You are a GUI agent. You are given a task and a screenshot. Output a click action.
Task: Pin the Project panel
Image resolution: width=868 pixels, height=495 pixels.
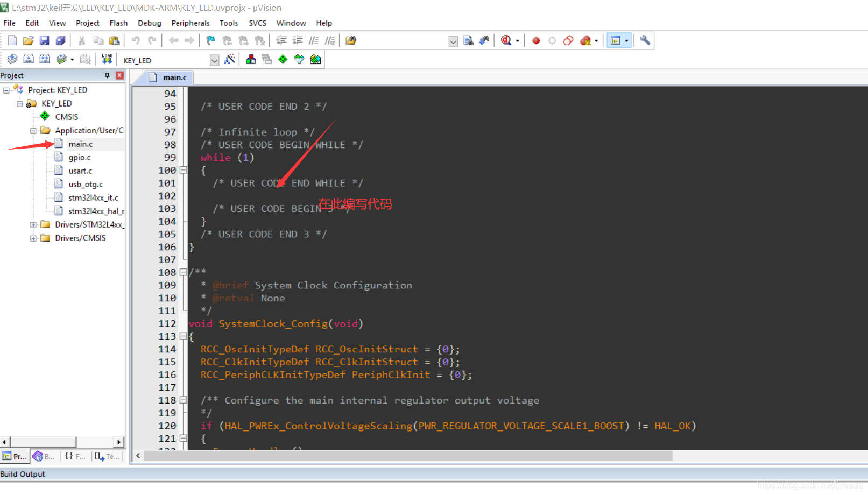click(107, 75)
